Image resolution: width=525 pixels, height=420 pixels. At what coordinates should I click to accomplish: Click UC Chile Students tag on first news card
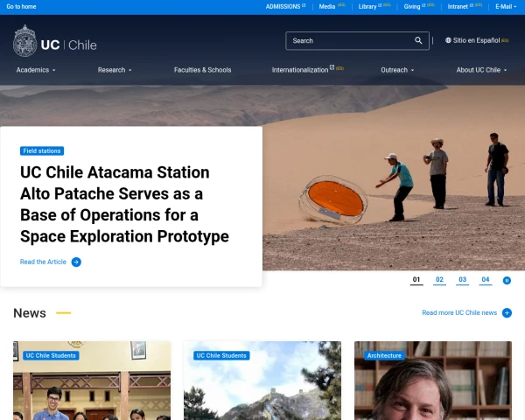(51, 356)
